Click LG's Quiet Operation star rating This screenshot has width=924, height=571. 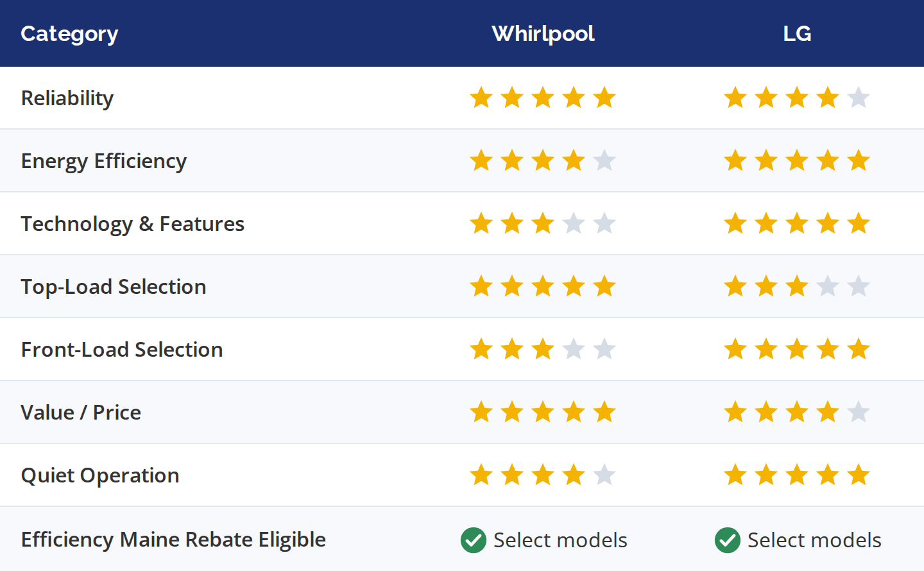[797, 475]
